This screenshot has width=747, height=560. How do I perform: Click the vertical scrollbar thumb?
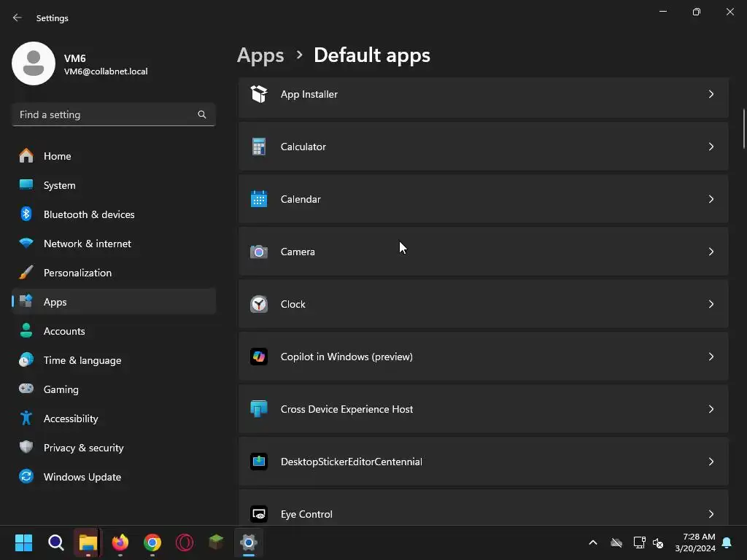click(743, 128)
